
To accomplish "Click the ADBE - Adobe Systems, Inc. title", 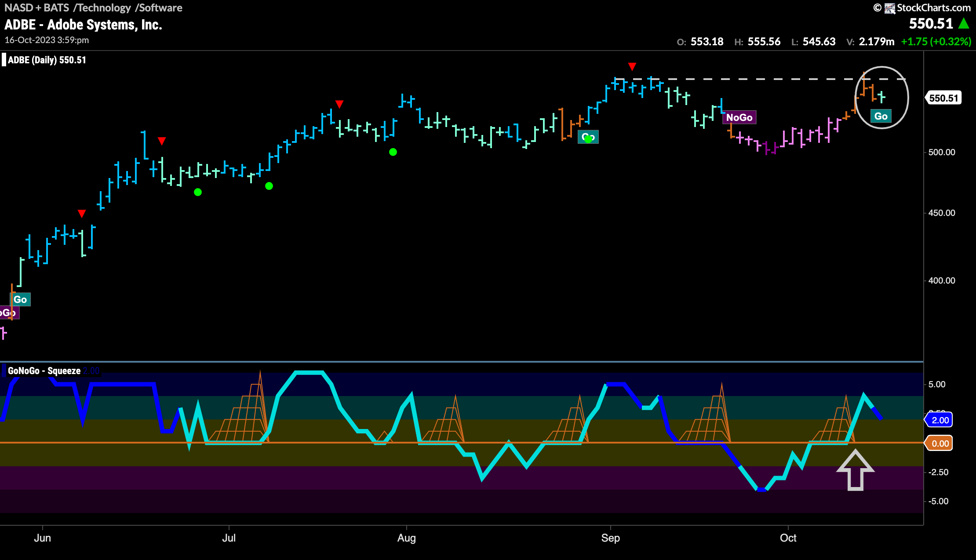I will (x=83, y=25).
